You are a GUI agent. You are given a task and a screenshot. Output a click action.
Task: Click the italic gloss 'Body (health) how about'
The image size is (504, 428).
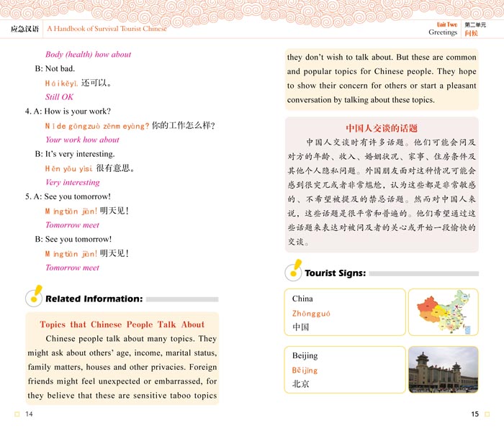88,54
